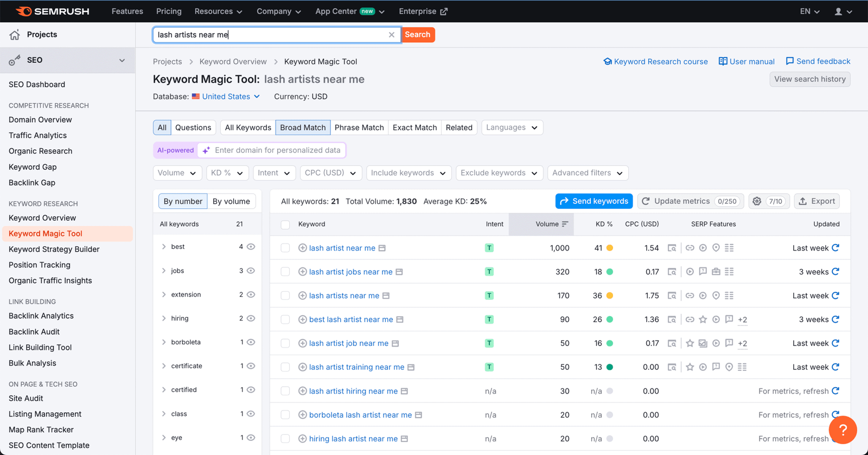Add 'lash artist jobs near me' plus icon
The width and height of the screenshot is (868, 455).
[303, 272]
